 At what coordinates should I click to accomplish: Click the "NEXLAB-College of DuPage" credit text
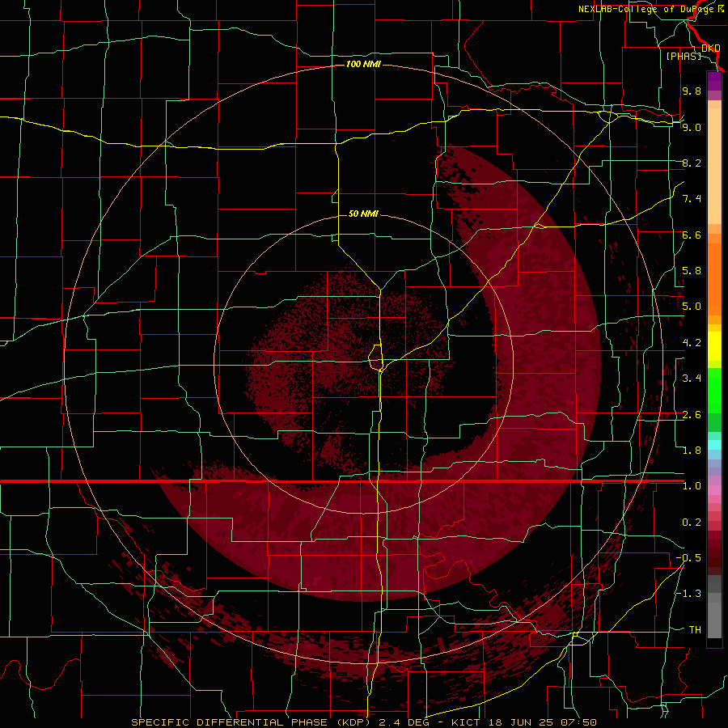click(646, 9)
